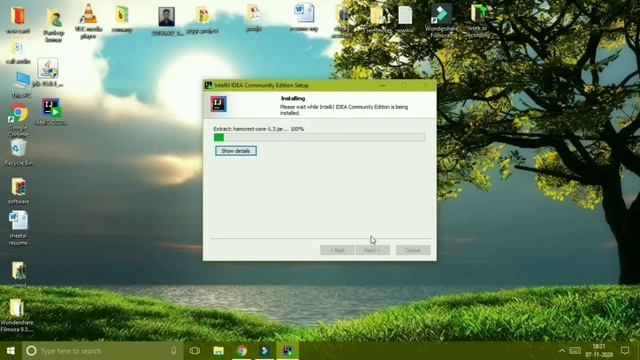Image resolution: width=640 pixels, height=360 pixels.
Task: Open File Explorer from taskbar
Action: coord(218,351)
